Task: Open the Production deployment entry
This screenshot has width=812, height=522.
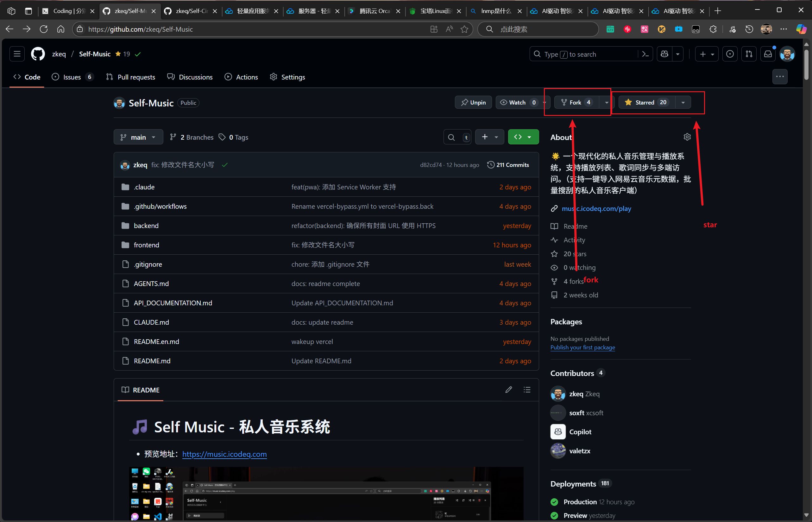Action: (x=580, y=502)
